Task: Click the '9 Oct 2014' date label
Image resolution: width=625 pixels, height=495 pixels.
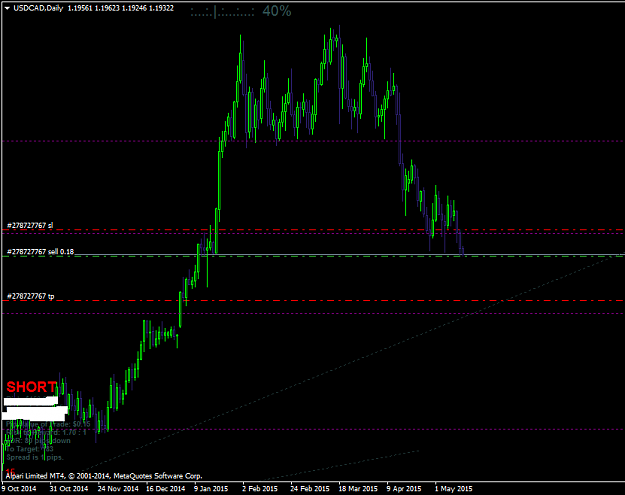Action: pos(19,489)
